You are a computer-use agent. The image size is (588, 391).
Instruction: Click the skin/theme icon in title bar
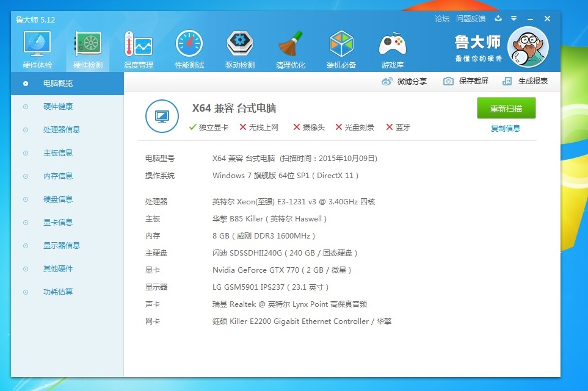coord(498,18)
